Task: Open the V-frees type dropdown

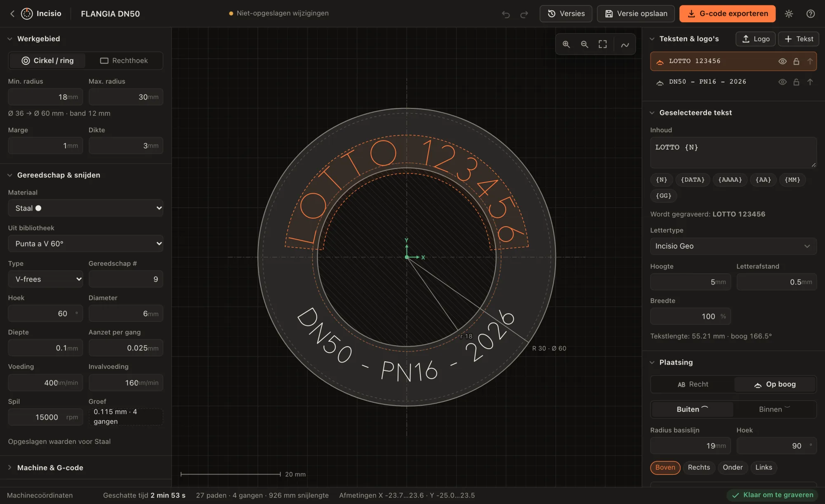Action: point(45,279)
